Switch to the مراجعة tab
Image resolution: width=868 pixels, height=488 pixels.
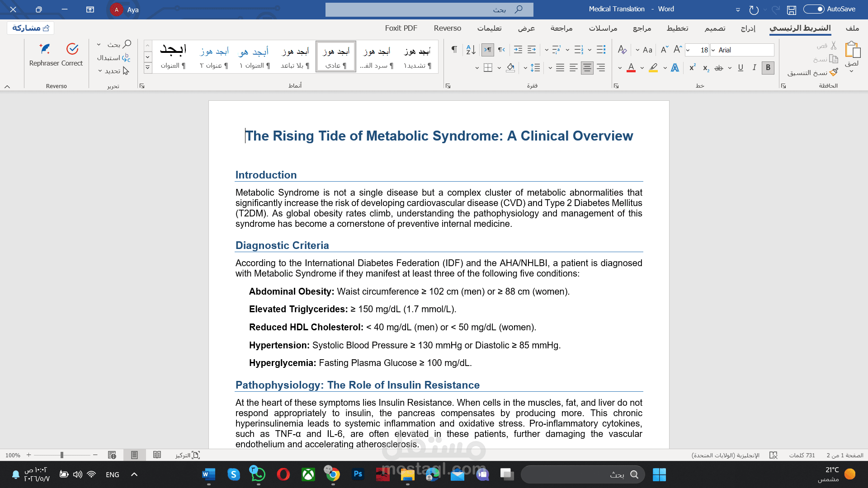point(561,28)
